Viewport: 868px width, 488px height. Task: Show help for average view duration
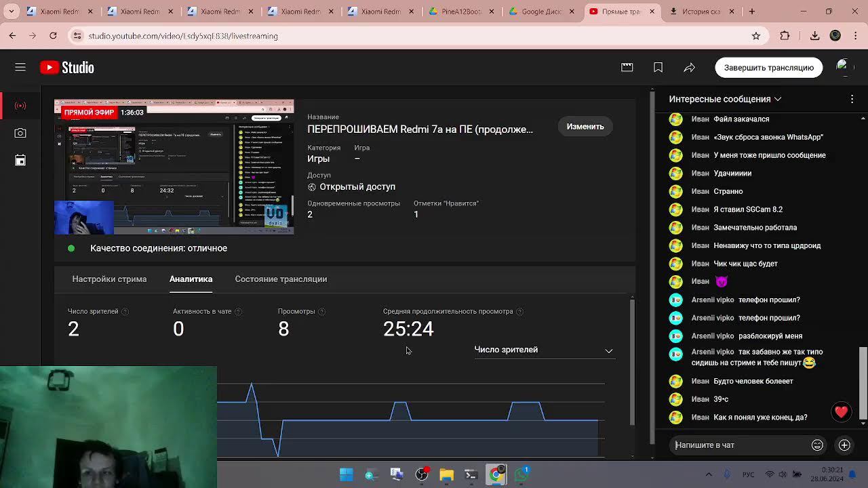tap(519, 312)
